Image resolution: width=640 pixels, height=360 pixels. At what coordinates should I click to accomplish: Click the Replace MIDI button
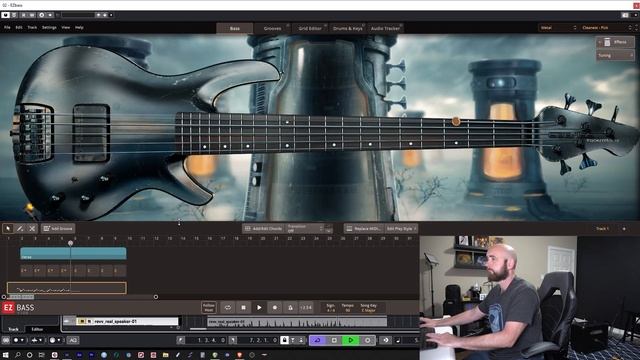point(363,229)
